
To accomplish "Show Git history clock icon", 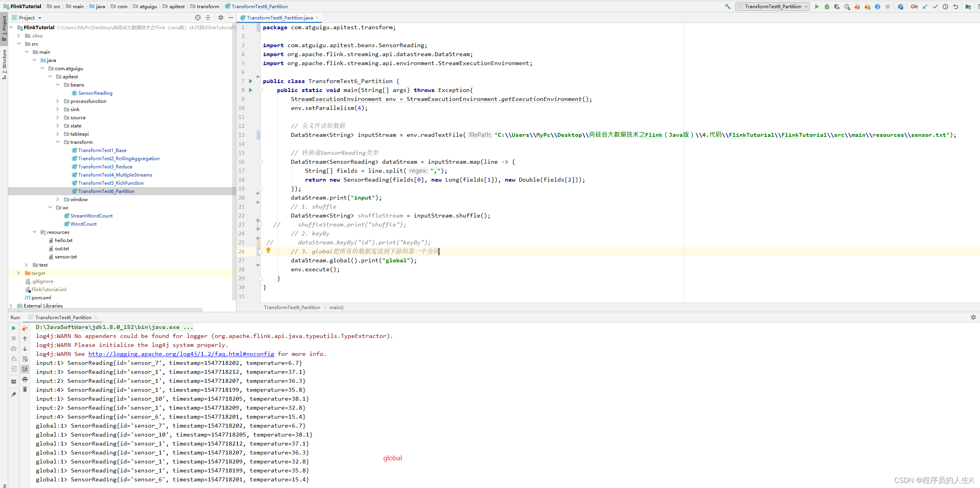I will pos(945,7).
